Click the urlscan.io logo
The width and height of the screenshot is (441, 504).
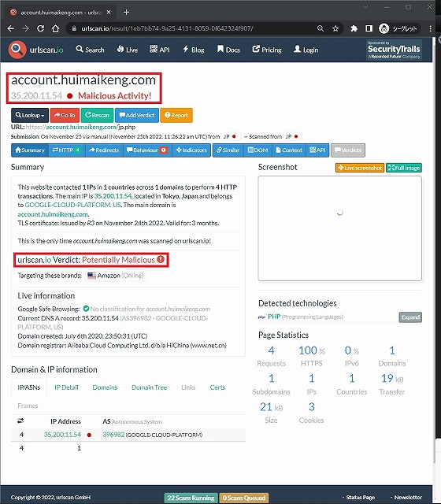coord(36,50)
